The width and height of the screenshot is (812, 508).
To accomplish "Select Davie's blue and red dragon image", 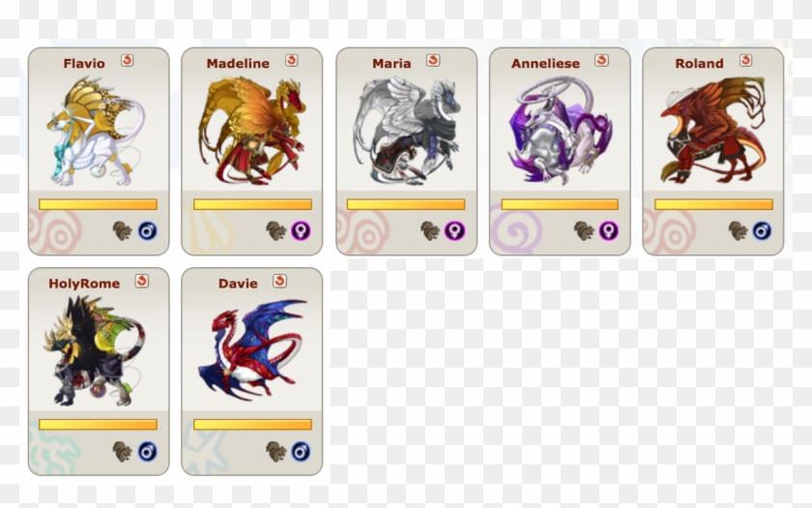I will tap(252, 350).
